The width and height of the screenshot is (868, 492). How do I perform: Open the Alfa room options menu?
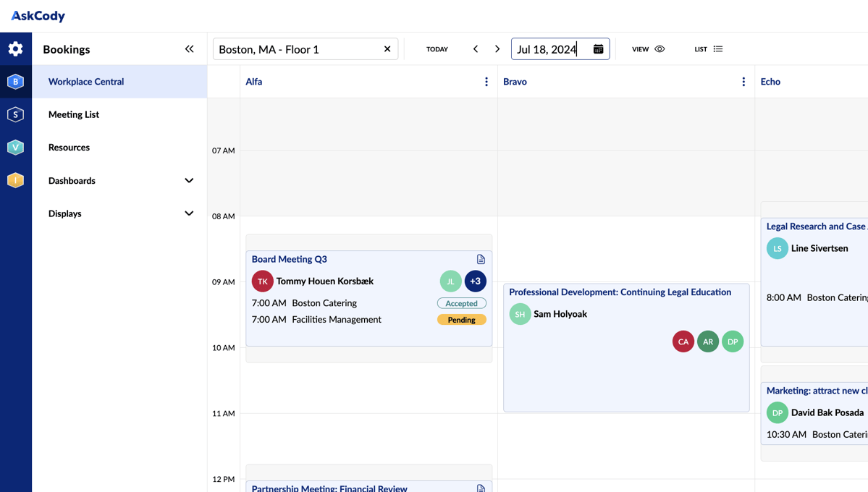pos(486,81)
